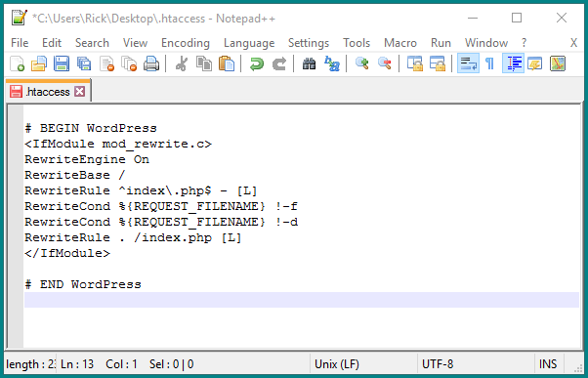Toggle word wrap
The width and height of the screenshot is (588, 378).
(x=468, y=63)
